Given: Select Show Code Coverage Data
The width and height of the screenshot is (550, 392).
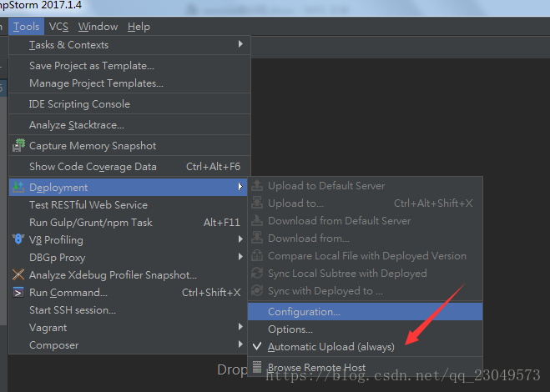Looking at the screenshot, I should tap(129, 167).
